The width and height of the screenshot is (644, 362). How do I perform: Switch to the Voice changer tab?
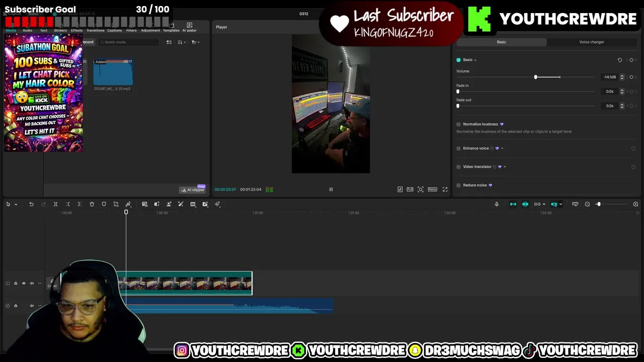point(592,42)
